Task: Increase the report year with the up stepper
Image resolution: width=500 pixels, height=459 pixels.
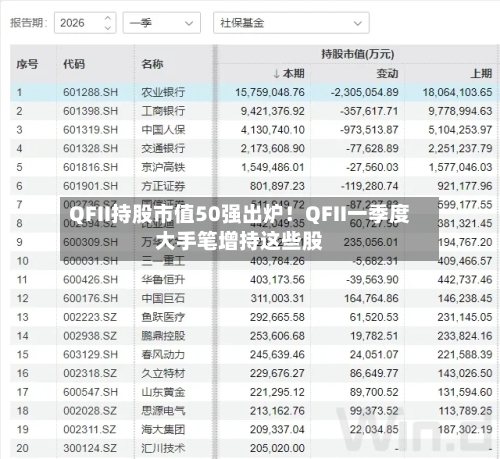Action: pos(108,18)
